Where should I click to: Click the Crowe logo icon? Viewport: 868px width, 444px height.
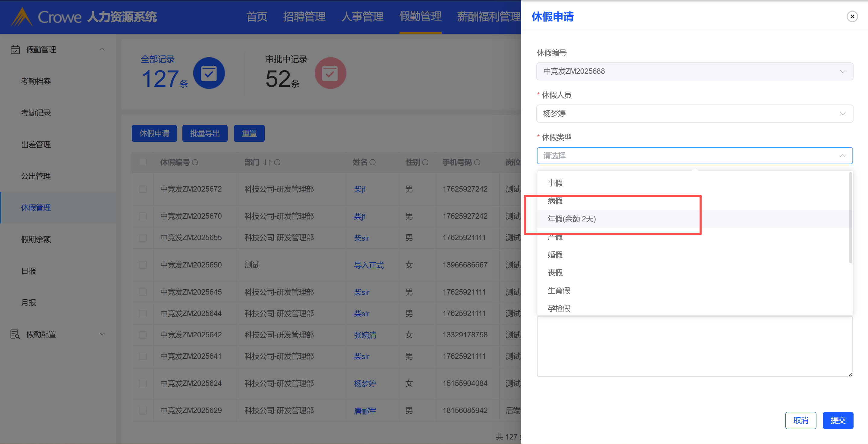click(x=22, y=17)
